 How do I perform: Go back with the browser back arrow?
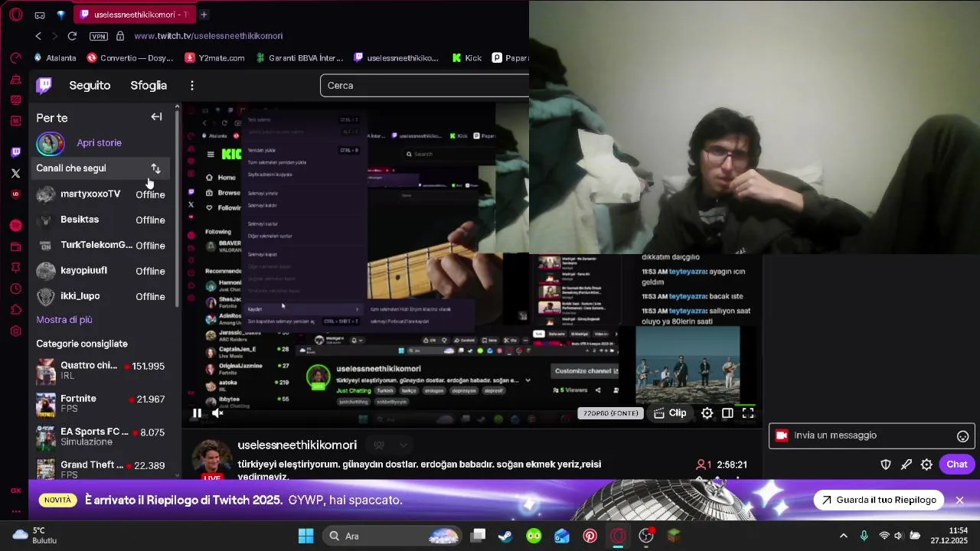point(38,36)
